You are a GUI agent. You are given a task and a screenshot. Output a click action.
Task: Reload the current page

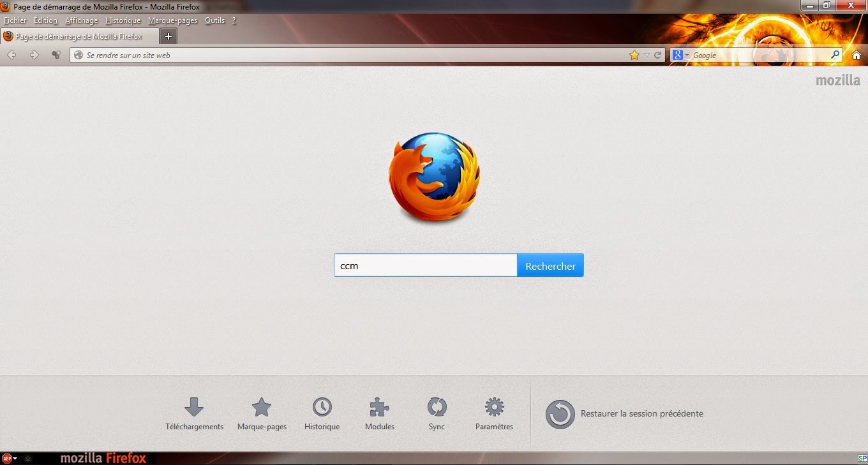(657, 55)
